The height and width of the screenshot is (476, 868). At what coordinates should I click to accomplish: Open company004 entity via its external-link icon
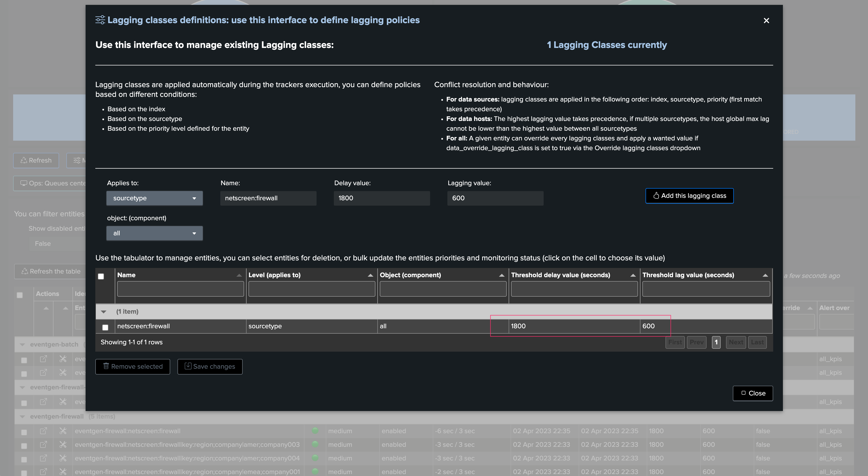[x=44, y=458]
